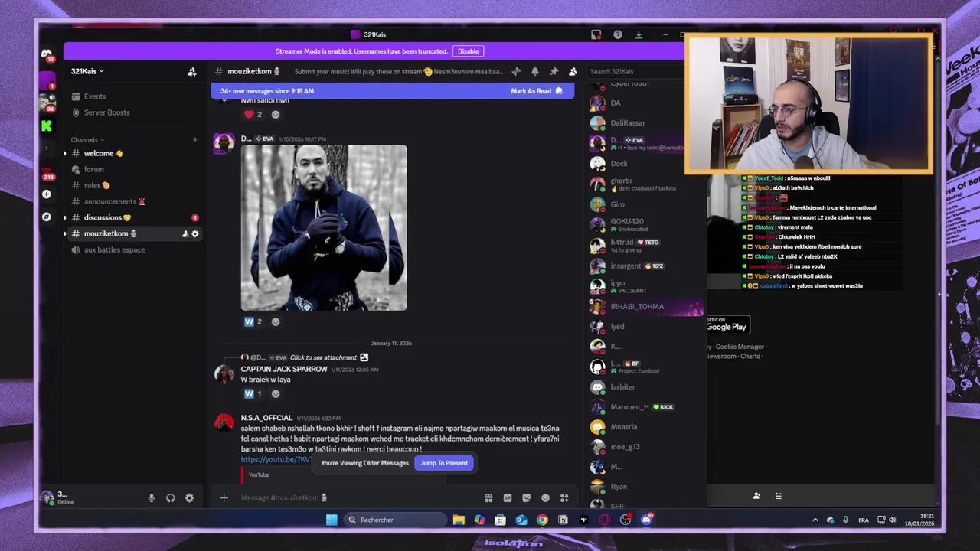This screenshot has width=980, height=551.
Task: Open the Threads icon in channel header
Action: tap(516, 71)
